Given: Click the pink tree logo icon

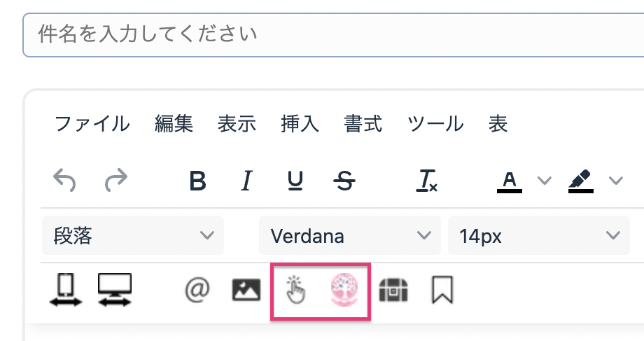Looking at the screenshot, I should pos(344,288).
